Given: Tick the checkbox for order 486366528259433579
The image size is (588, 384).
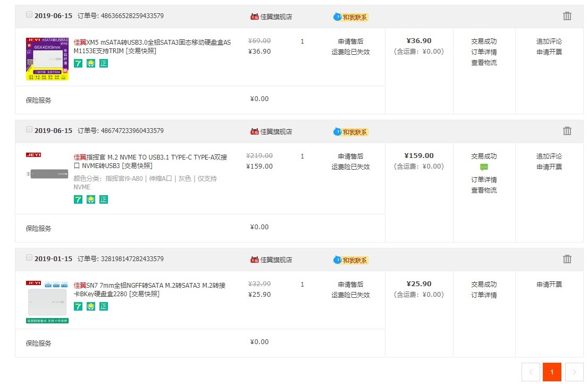Looking at the screenshot, I should coord(29,14).
